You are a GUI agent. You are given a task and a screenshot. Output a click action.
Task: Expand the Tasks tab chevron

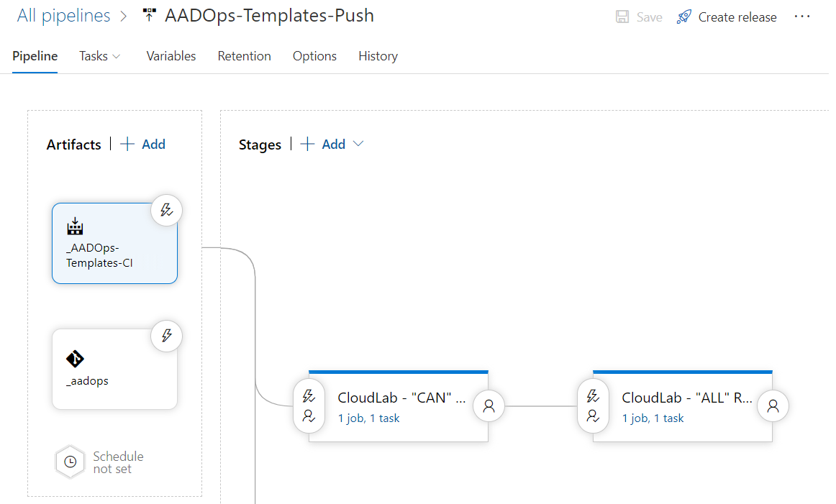coord(117,56)
